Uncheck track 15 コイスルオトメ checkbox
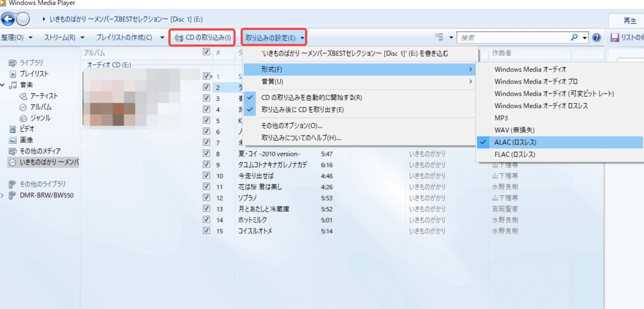The width and height of the screenshot is (644, 309). click(x=206, y=230)
